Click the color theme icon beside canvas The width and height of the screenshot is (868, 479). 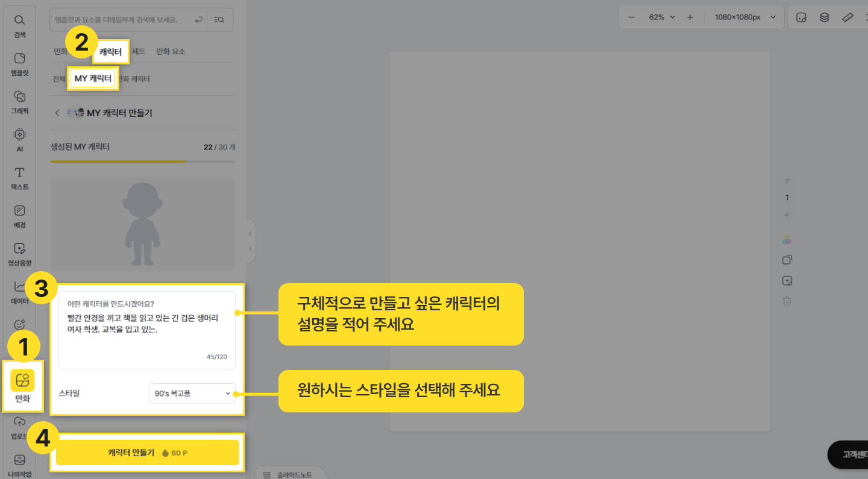[x=787, y=240]
